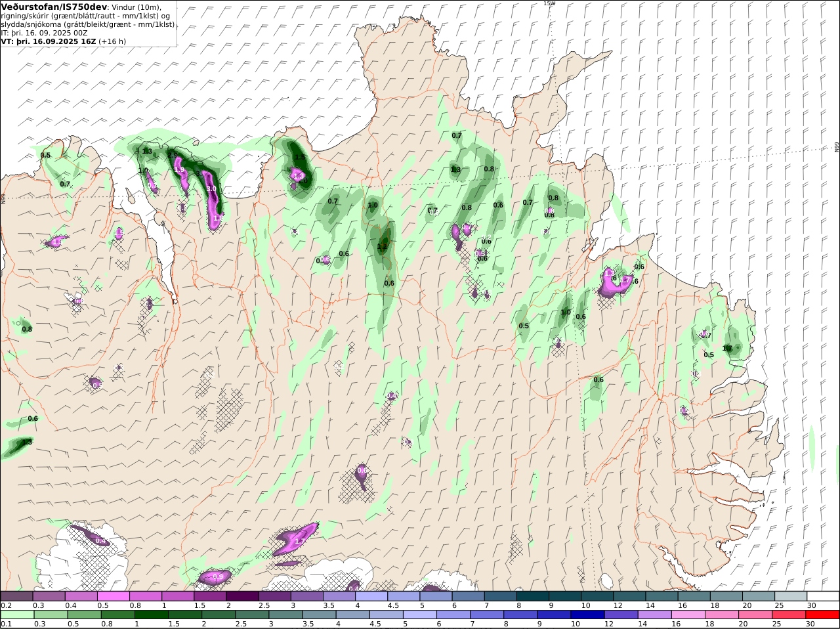Click the 15W longitude label
840x629 pixels.
tap(549, 3)
